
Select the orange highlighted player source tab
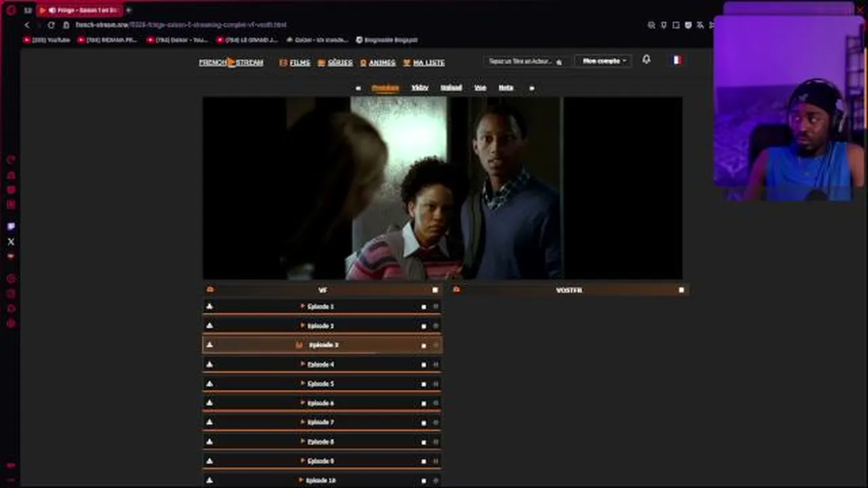click(x=385, y=87)
